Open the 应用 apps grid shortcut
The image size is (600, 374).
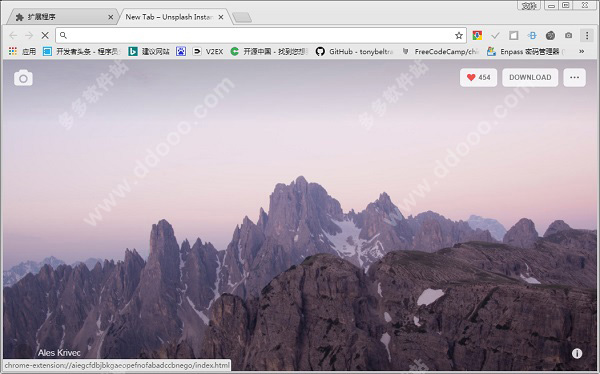click(22, 51)
